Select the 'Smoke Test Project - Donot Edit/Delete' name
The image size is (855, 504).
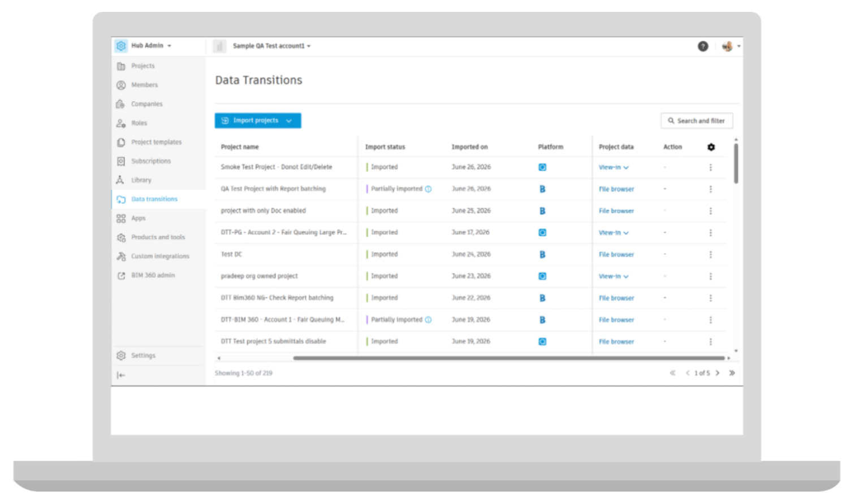277,167
